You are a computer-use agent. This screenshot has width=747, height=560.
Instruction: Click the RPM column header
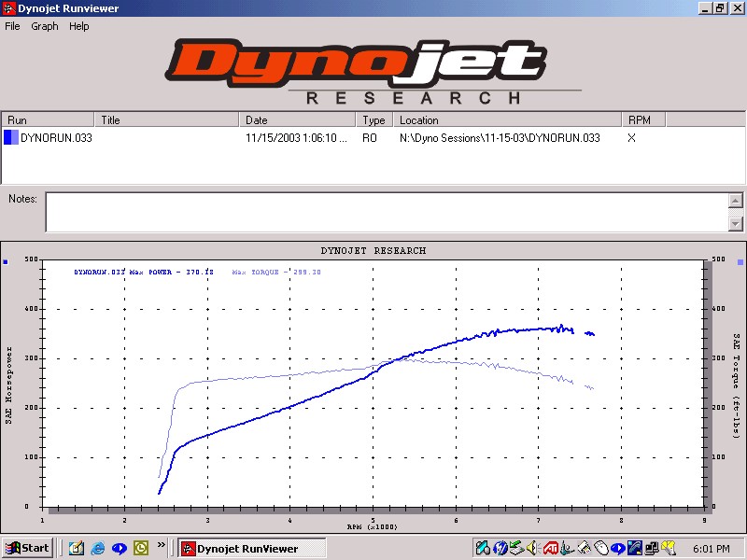pos(643,120)
